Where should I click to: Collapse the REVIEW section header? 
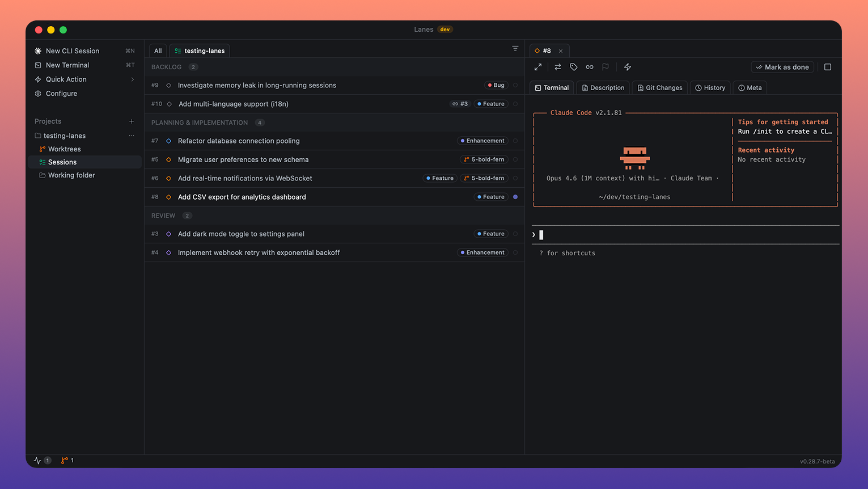click(335, 216)
